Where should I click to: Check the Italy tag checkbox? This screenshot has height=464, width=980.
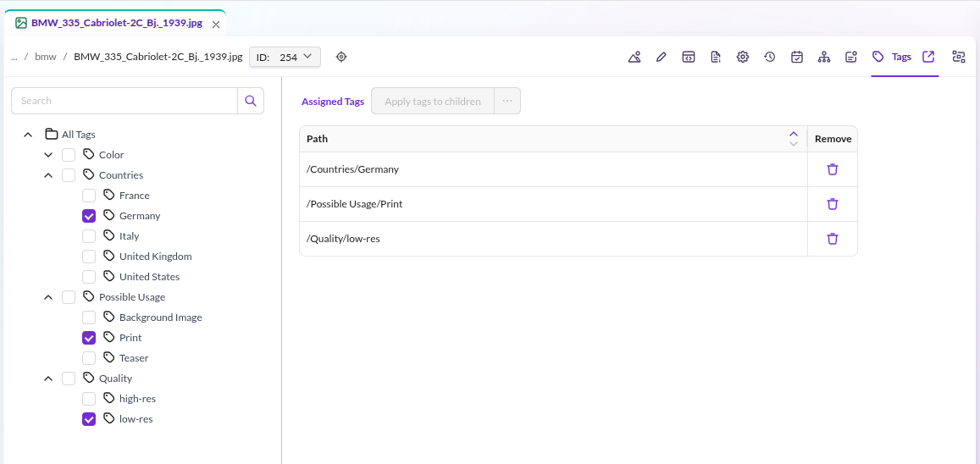[x=89, y=236]
